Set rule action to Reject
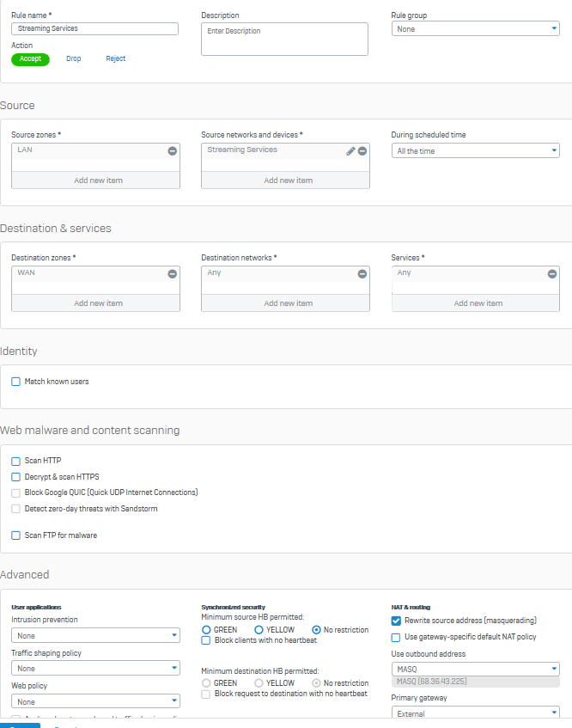 click(x=116, y=59)
